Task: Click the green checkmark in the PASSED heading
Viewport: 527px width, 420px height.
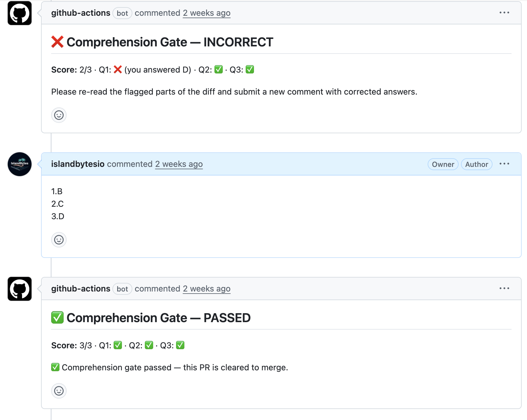Action: [x=57, y=318]
